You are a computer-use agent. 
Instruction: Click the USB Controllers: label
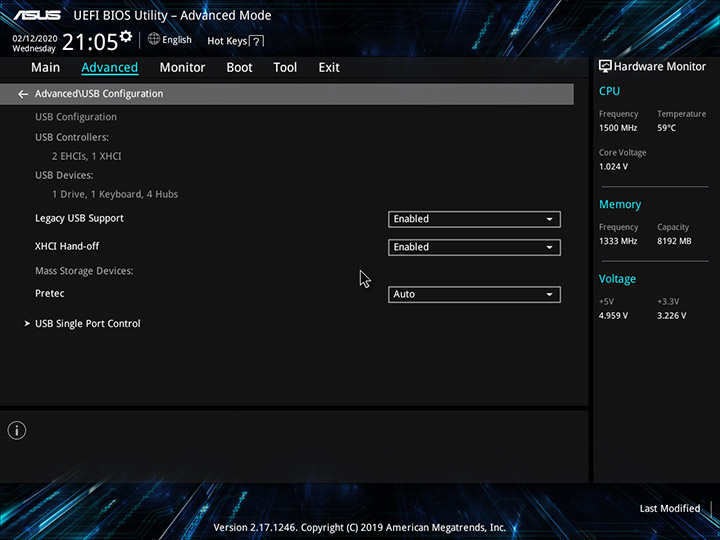point(72,137)
